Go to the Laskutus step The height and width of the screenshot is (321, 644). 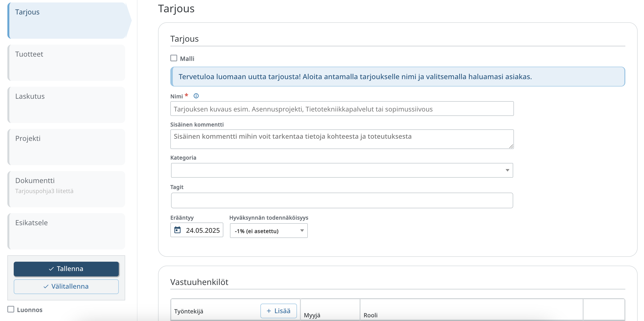pos(67,105)
